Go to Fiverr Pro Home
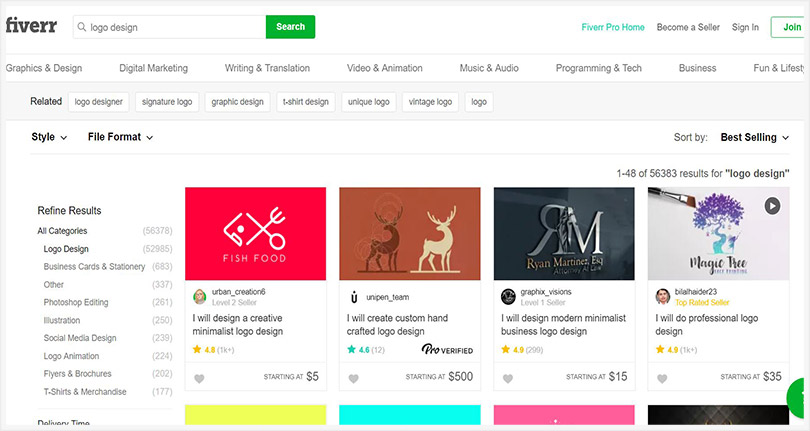This screenshot has width=810, height=431. tap(613, 27)
